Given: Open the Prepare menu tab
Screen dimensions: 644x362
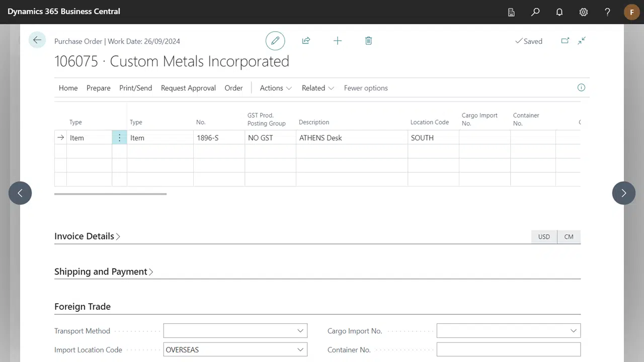Looking at the screenshot, I should click(98, 88).
